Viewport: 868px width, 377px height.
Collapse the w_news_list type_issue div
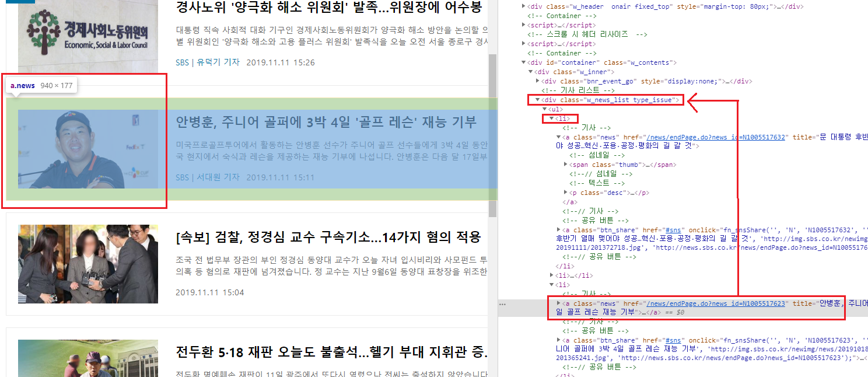pos(537,100)
